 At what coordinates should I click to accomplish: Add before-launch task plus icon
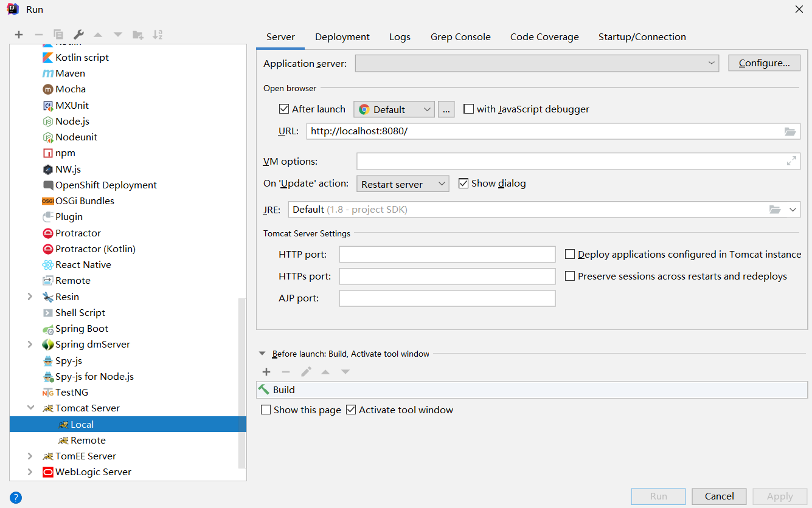(266, 372)
